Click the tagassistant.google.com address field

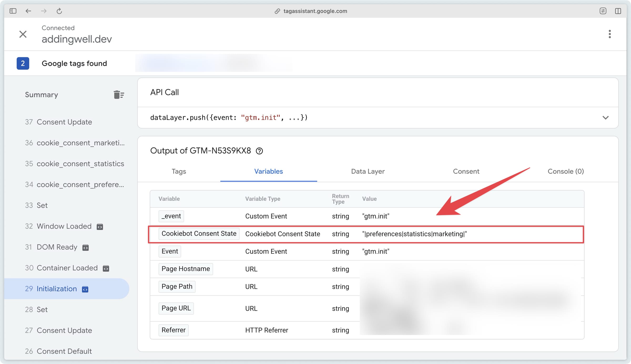(x=315, y=11)
